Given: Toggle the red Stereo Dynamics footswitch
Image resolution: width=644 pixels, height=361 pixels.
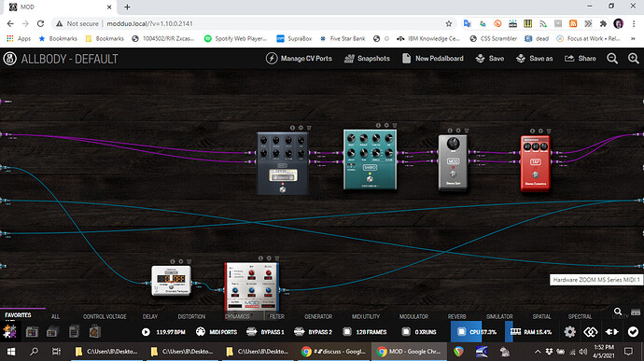Looking at the screenshot, I should [x=535, y=175].
